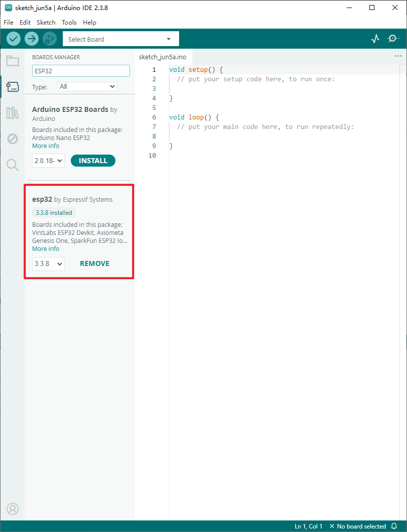Click the Verify checkmark button
Viewport: 407px width, 532px height.
[x=14, y=39]
